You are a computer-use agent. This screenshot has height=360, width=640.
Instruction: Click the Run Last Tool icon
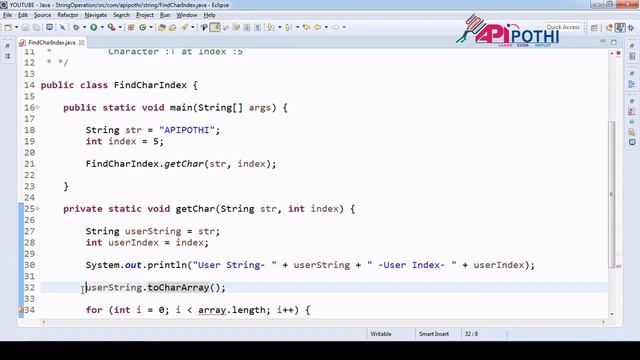111,27
